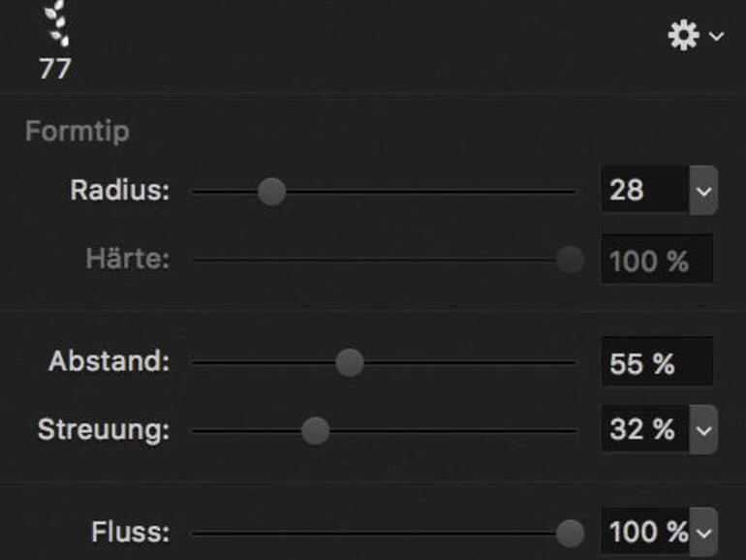This screenshot has width=746, height=560.
Task: Click the Abstand field showing 55 %
Action: [x=656, y=363]
